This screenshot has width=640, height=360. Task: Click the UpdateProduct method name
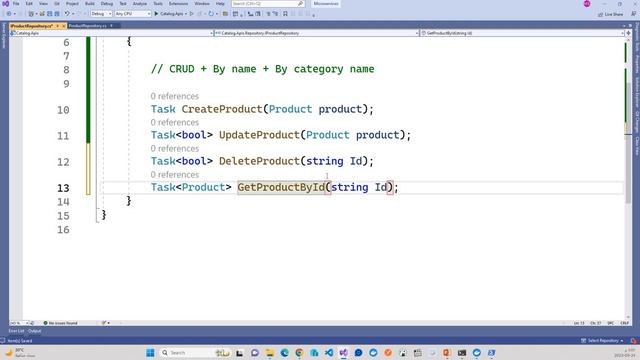[259, 135]
